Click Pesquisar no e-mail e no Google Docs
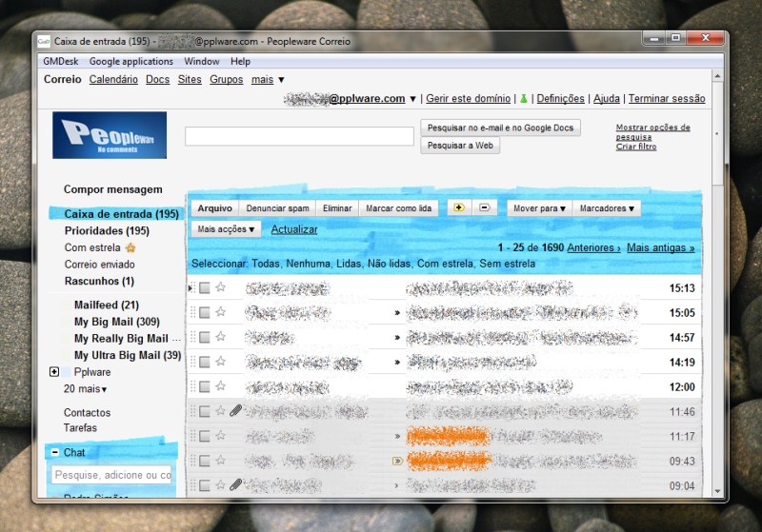Image resolution: width=762 pixels, height=532 pixels. pyautogui.click(x=501, y=128)
